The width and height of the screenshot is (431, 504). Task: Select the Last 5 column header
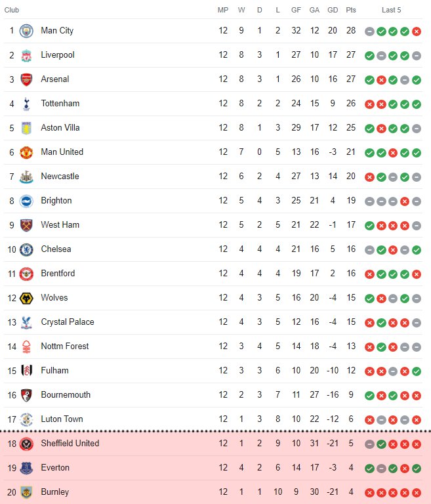pyautogui.click(x=391, y=10)
